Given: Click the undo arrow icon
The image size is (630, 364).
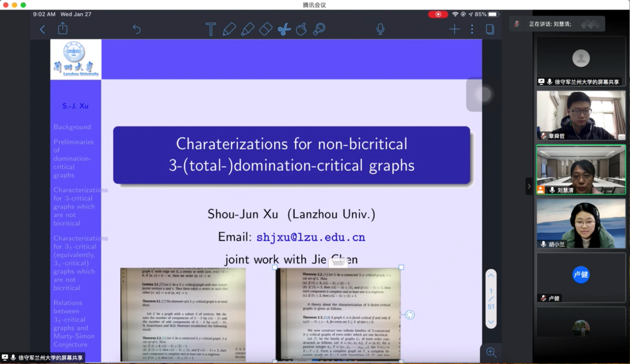Looking at the screenshot, I should coord(136,29).
